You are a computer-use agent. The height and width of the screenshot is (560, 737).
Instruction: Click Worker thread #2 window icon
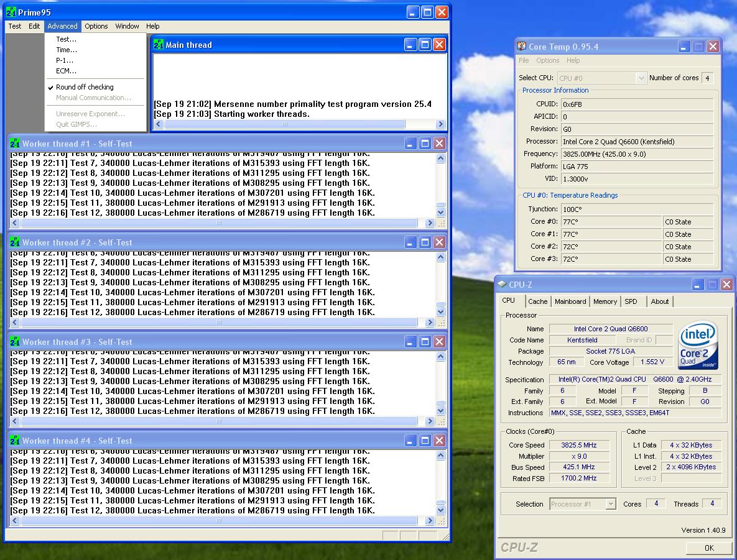15,242
